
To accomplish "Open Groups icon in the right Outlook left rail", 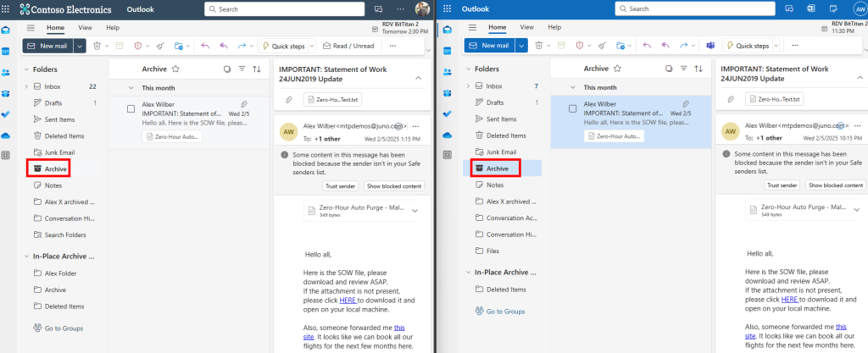I will point(448,93).
